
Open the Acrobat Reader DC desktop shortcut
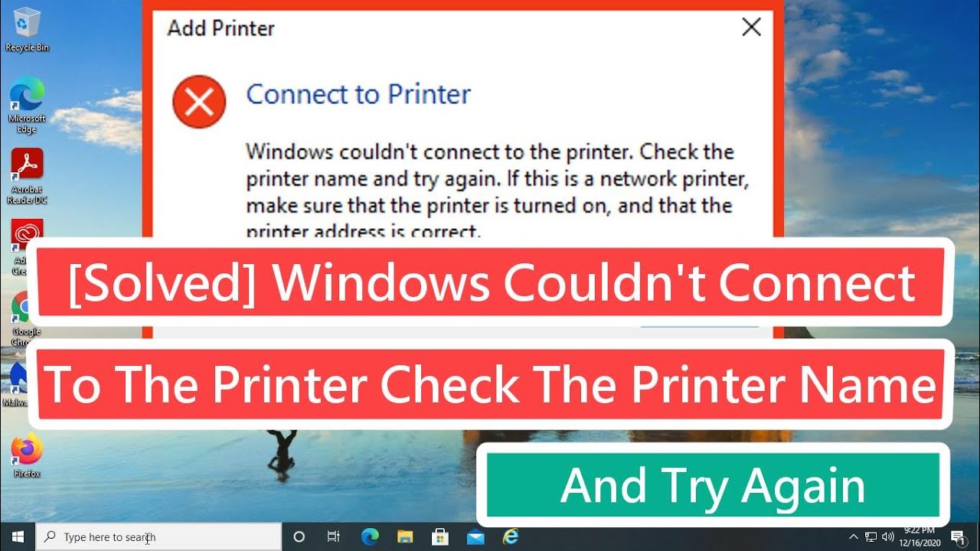pos(27,176)
